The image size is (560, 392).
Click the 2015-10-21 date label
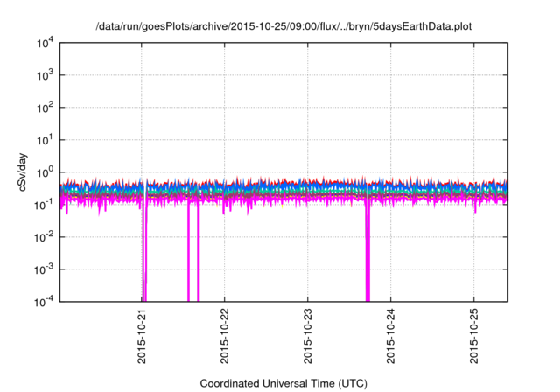click(x=142, y=336)
